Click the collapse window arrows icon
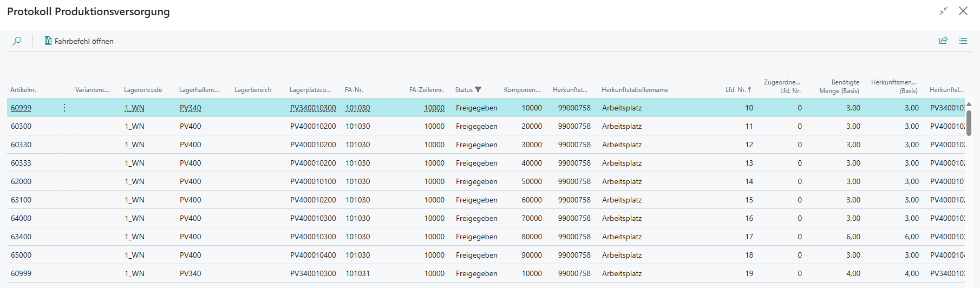Image resolution: width=980 pixels, height=288 pixels. (x=944, y=11)
